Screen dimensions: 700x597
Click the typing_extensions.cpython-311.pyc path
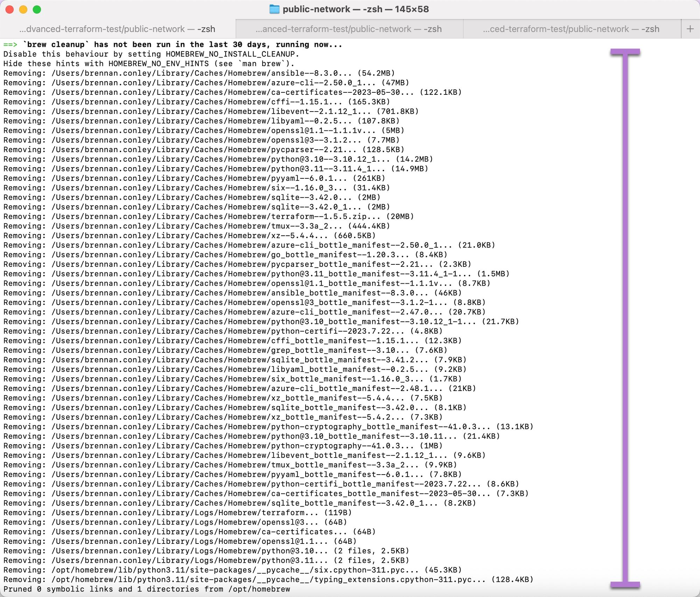(393, 580)
